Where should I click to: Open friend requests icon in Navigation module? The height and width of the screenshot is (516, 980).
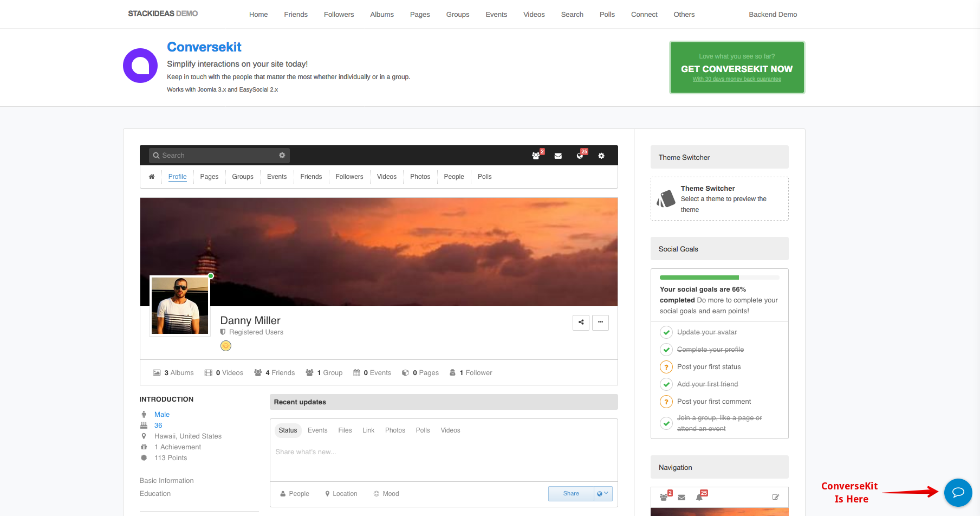click(x=664, y=497)
